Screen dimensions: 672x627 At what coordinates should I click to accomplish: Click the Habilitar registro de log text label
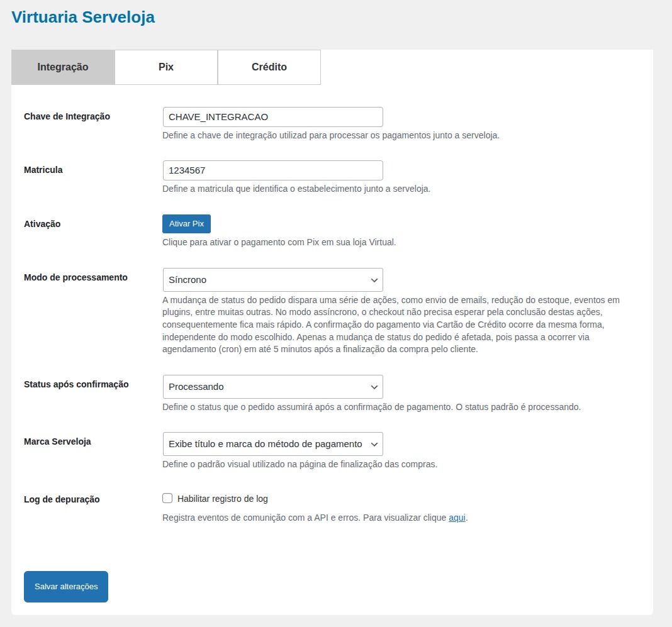pos(223,499)
